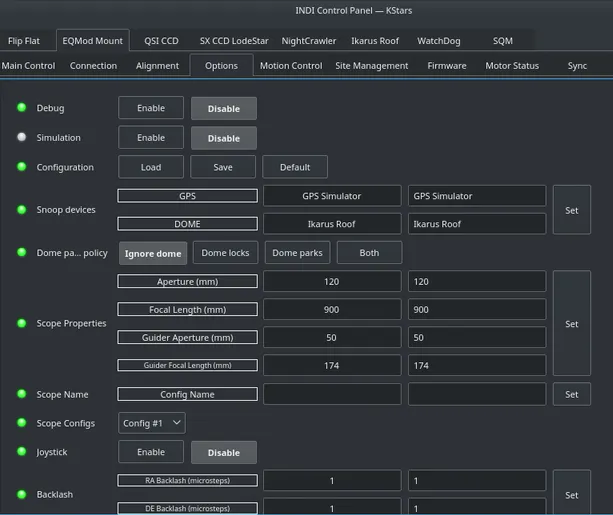Set the Scope Properties values

(x=572, y=323)
